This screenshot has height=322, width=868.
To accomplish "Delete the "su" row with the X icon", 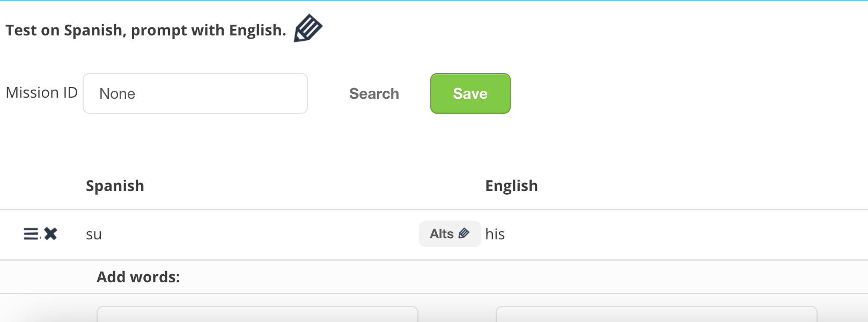I will [51, 234].
